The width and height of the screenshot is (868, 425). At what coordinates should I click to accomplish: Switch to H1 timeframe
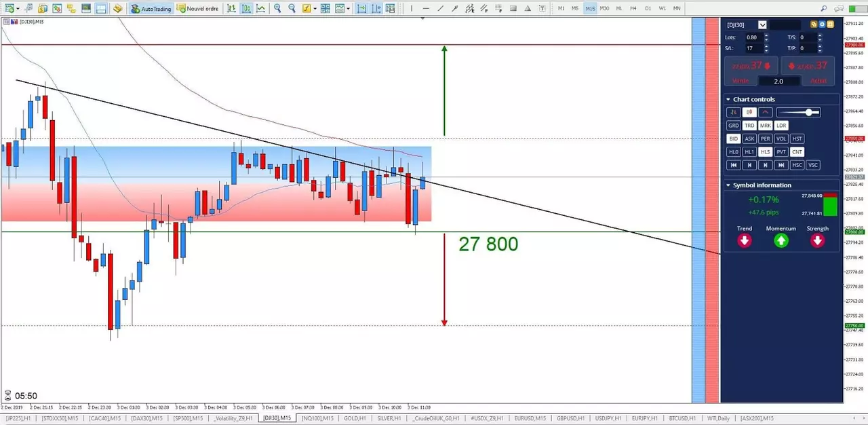click(x=619, y=9)
